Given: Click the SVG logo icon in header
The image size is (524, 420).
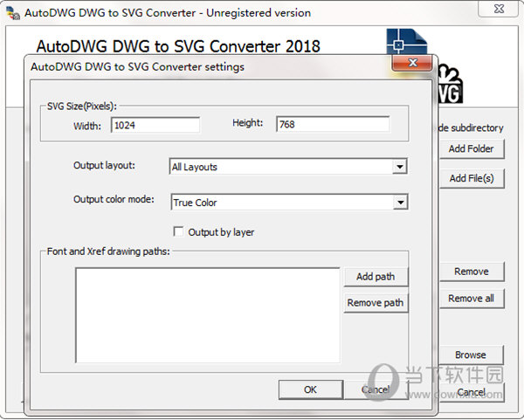Looking at the screenshot, I should point(451,85).
